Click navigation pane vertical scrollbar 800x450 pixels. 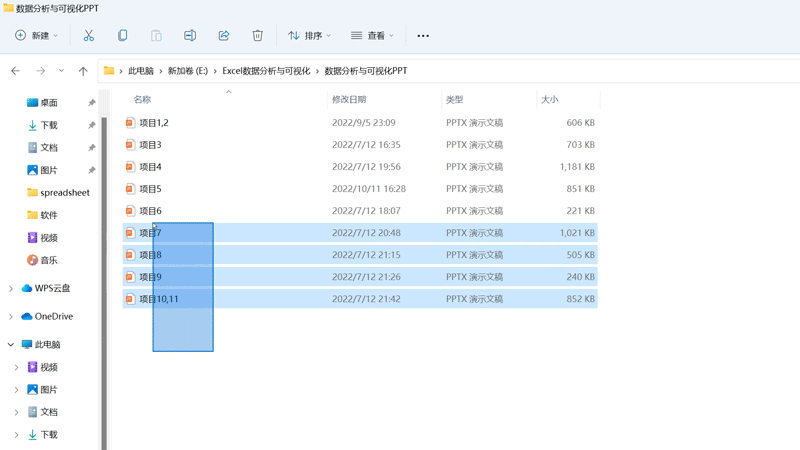[x=104, y=283]
